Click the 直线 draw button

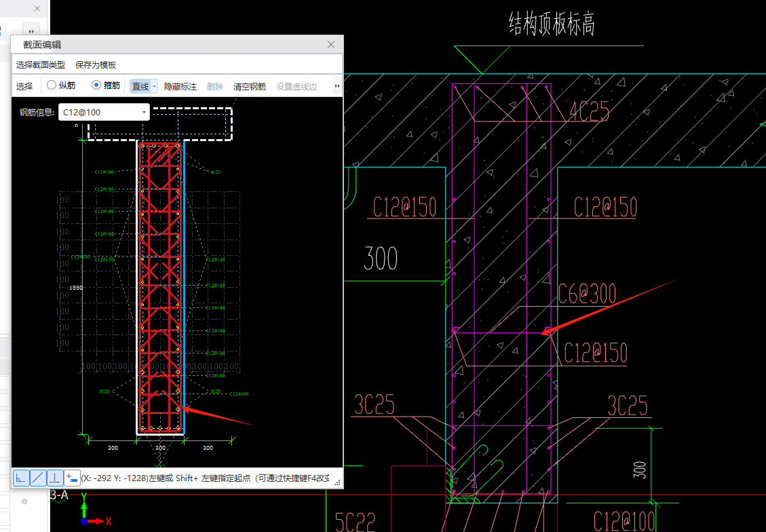click(140, 86)
